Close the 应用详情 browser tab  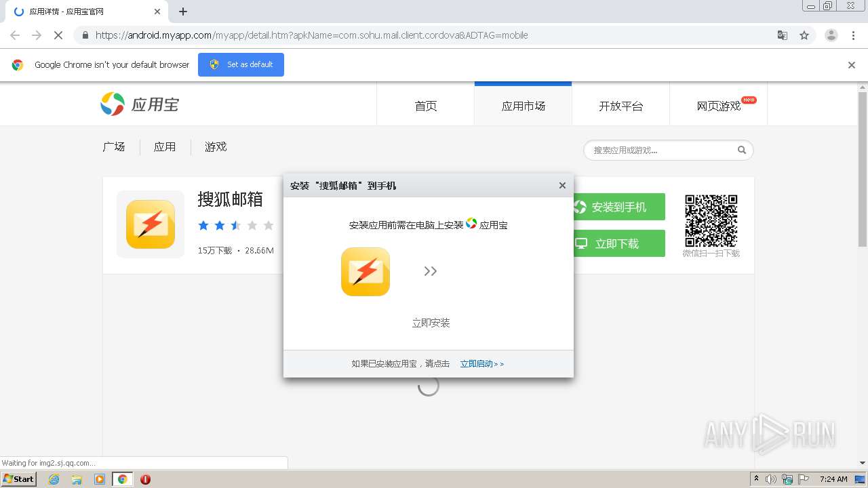[157, 12]
